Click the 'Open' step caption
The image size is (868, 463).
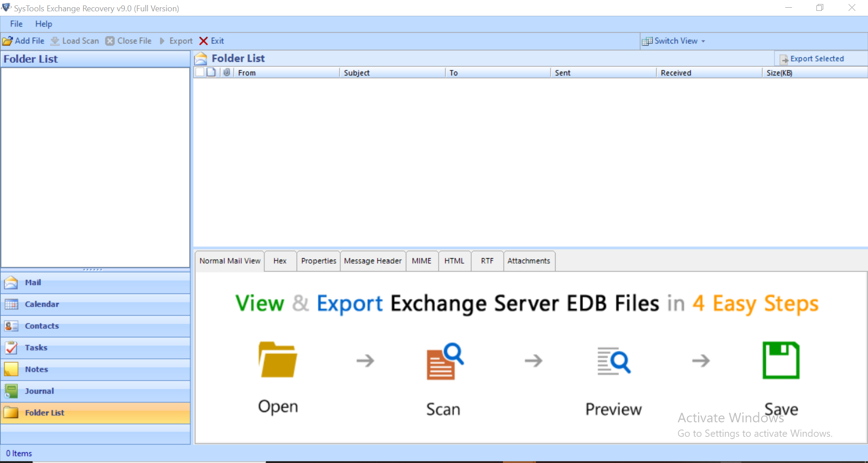point(278,407)
